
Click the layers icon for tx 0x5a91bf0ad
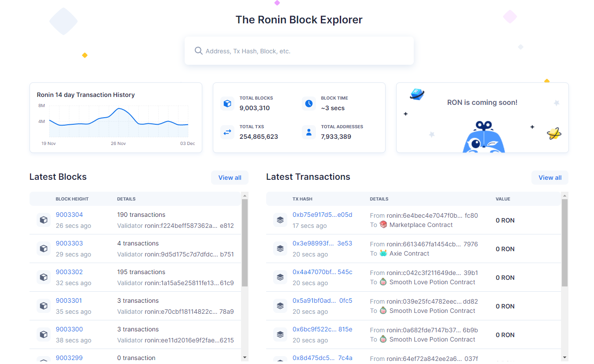[x=280, y=306]
